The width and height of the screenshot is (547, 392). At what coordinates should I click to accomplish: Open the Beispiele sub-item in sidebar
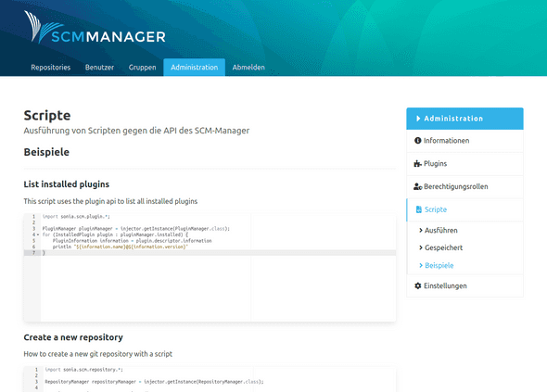[439, 265]
